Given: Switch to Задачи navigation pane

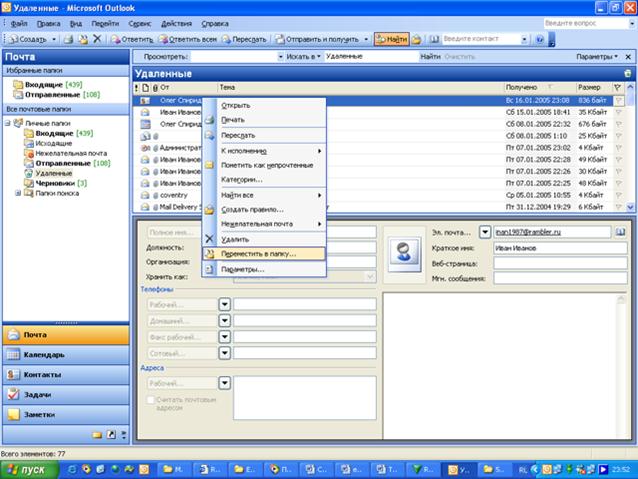Looking at the screenshot, I should (x=66, y=395).
